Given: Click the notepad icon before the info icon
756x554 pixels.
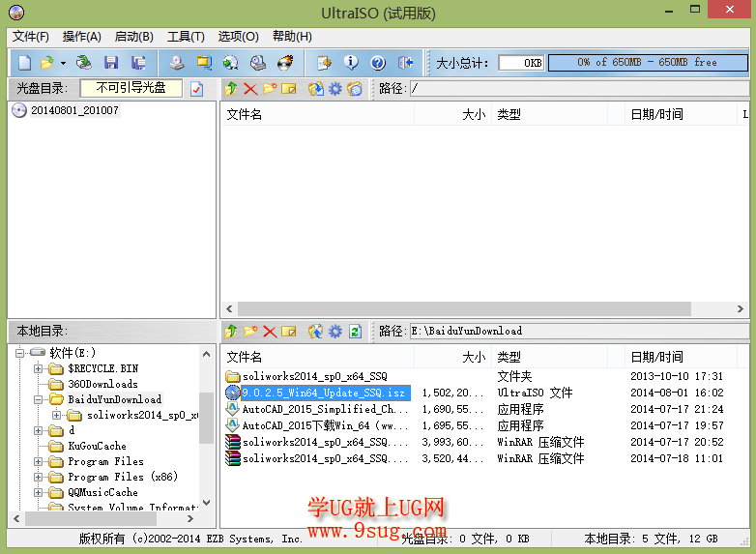Looking at the screenshot, I should click(324, 63).
